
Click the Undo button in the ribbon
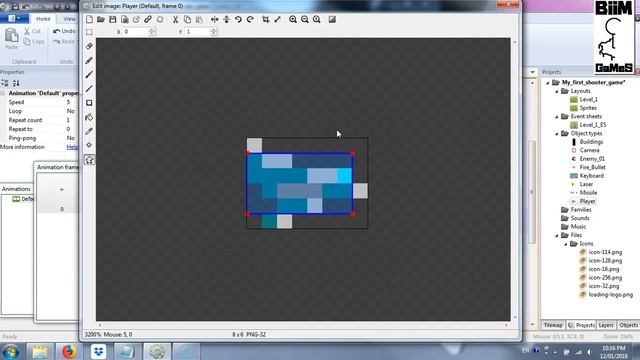[64, 31]
